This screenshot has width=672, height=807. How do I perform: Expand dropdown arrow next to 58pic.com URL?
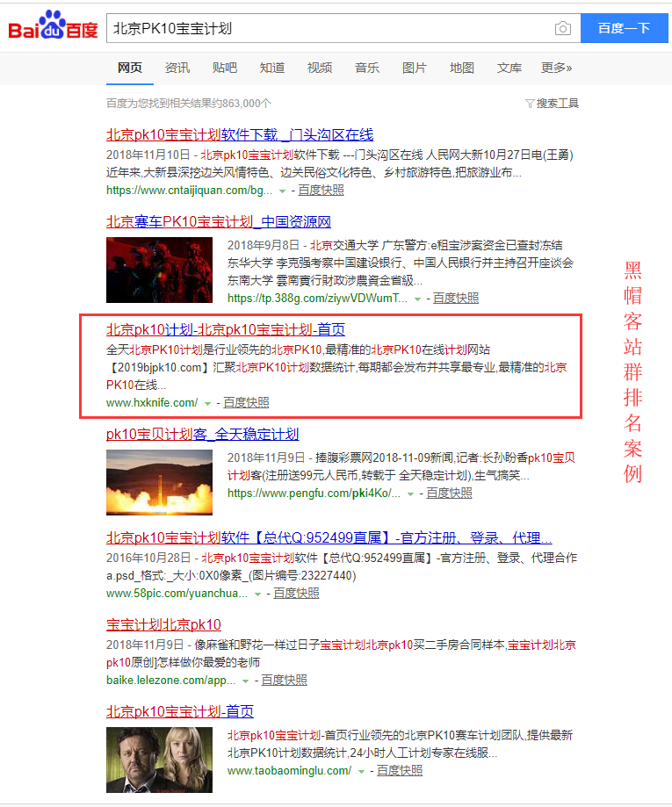click(257, 594)
